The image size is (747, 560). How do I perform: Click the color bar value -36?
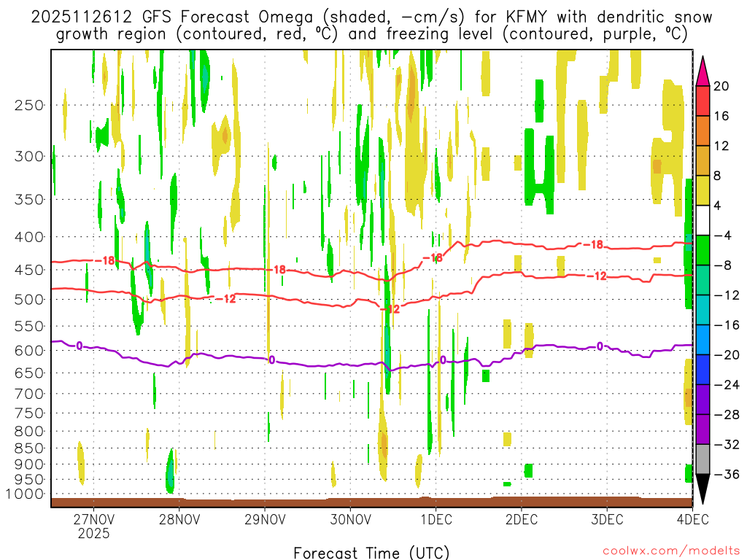(x=727, y=474)
